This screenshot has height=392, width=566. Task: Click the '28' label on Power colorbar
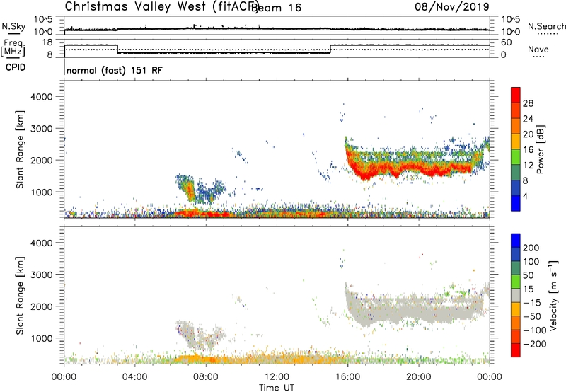(528, 103)
